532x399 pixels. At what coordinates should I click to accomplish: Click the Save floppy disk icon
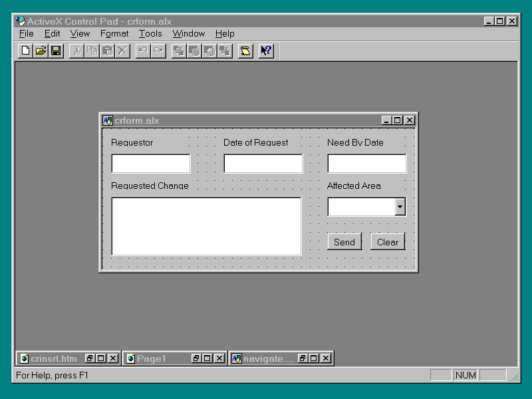point(56,51)
